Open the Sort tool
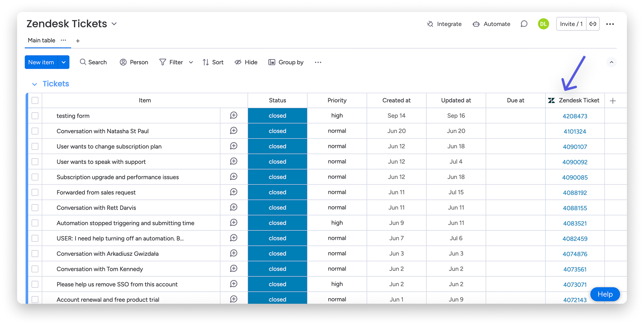The height and width of the screenshot is (326, 644). pos(213,62)
